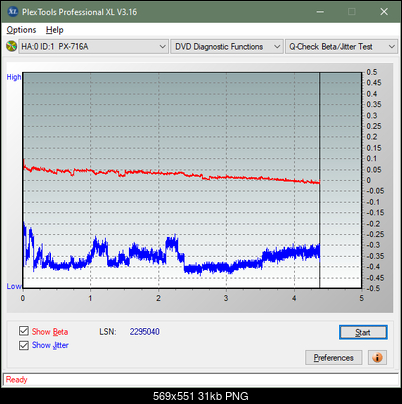Image resolution: width=402 pixels, height=404 pixels.
Task: Click the High label on graph axis
Action: 14,77
